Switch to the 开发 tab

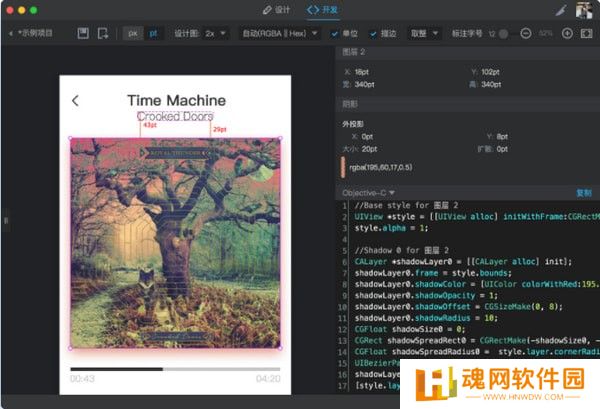[323, 10]
